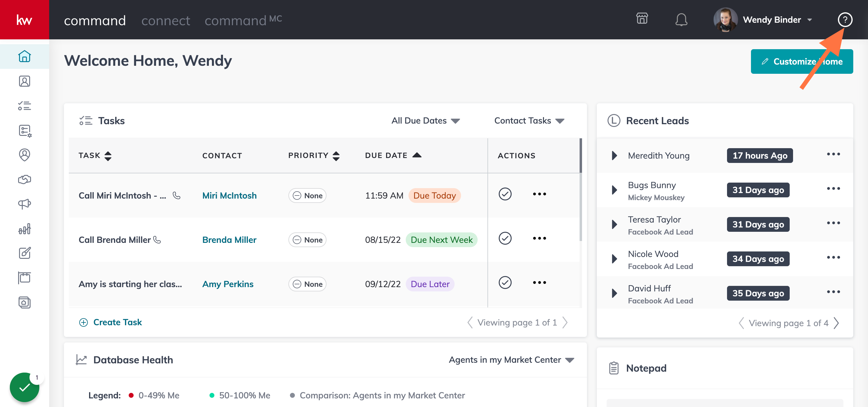Open the handshake Opportunities sidebar icon
Screen dimensions: 868x407
click(x=24, y=180)
